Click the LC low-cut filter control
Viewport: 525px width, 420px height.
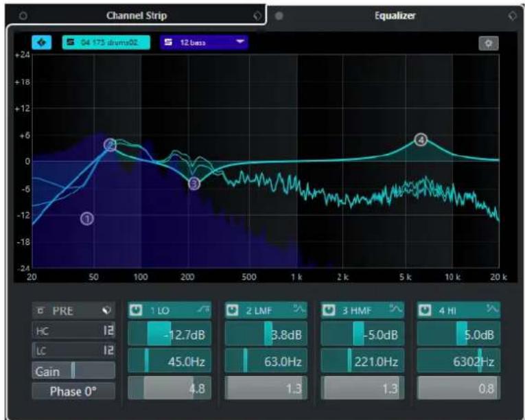tap(73, 351)
